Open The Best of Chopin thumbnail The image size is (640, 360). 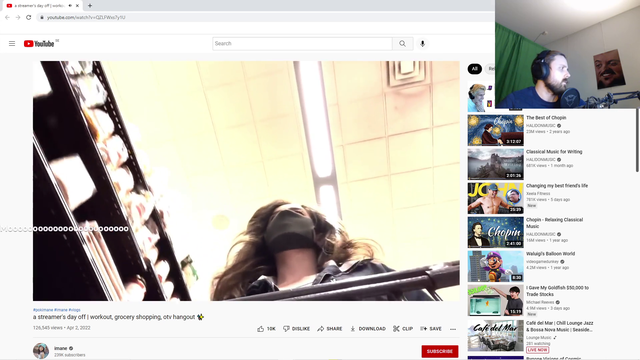coord(496,130)
